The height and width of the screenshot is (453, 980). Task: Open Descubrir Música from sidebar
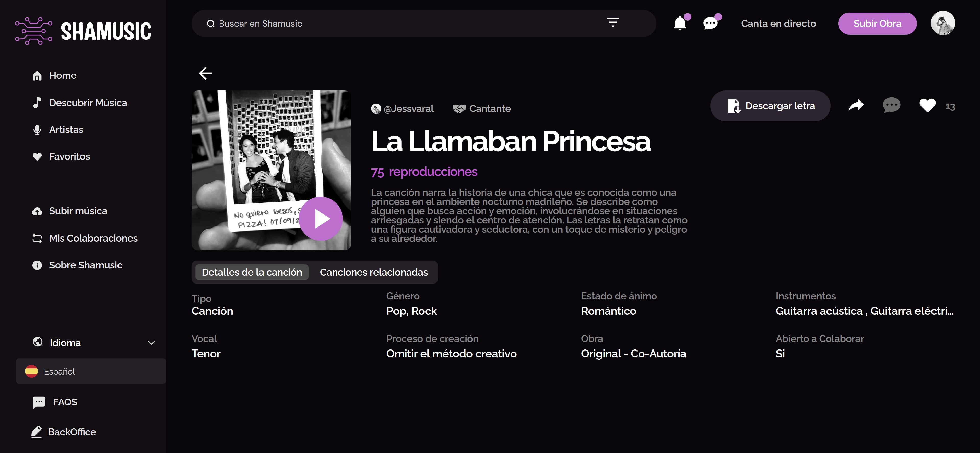[x=88, y=103]
